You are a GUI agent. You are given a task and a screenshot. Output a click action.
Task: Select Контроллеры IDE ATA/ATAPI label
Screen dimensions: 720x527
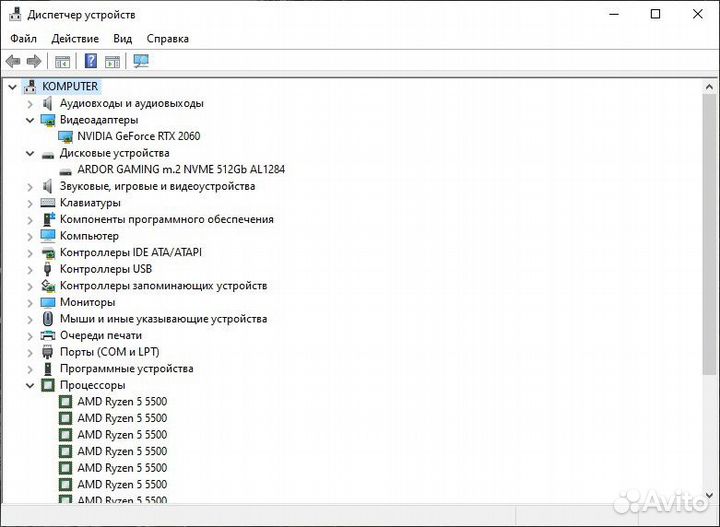(131, 252)
